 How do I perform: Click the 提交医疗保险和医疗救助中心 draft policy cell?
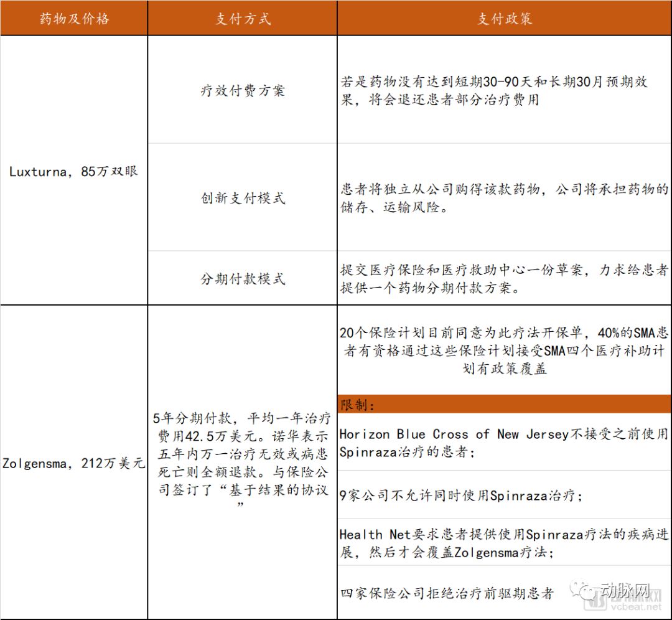tap(504, 278)
